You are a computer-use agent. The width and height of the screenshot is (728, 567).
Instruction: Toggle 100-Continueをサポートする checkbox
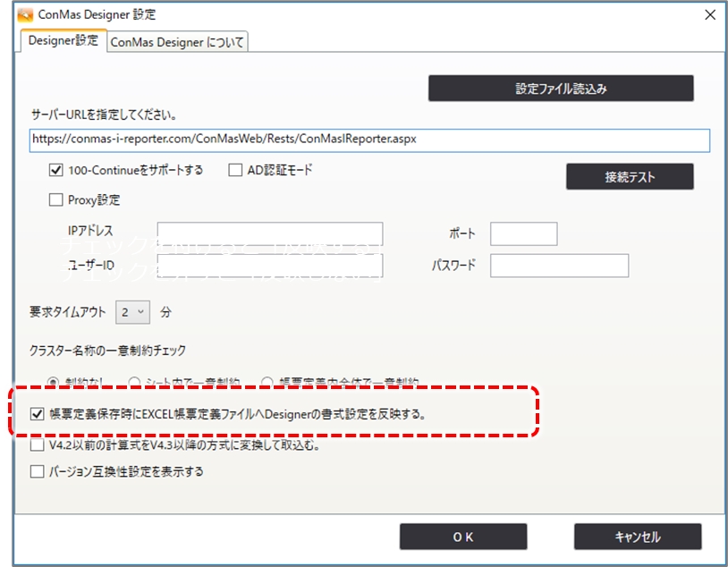[55, 171]
